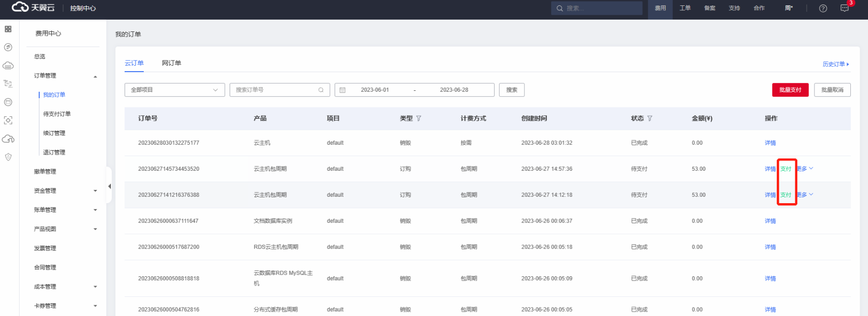868x316 pixels.
Task: Click the 天翼云 cloud logo
Action: [x=32, y=7]
